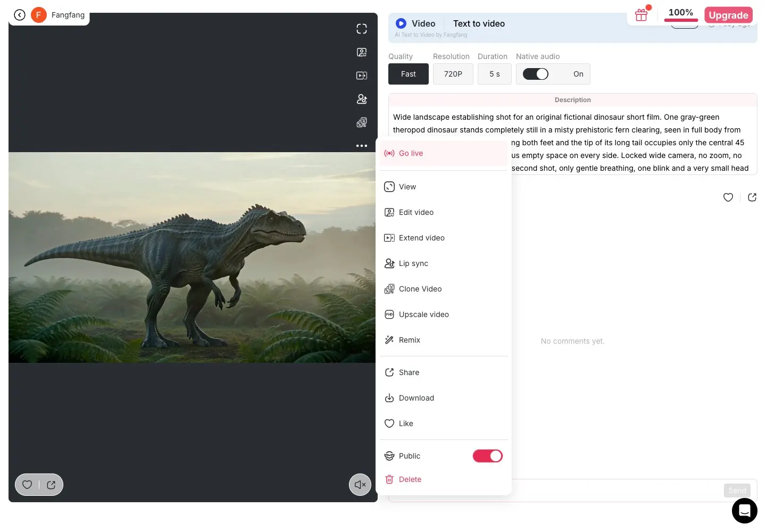Screen dimensions: 766x532
Task: Close the three-dot more options menu
Action: pos(362,146)
